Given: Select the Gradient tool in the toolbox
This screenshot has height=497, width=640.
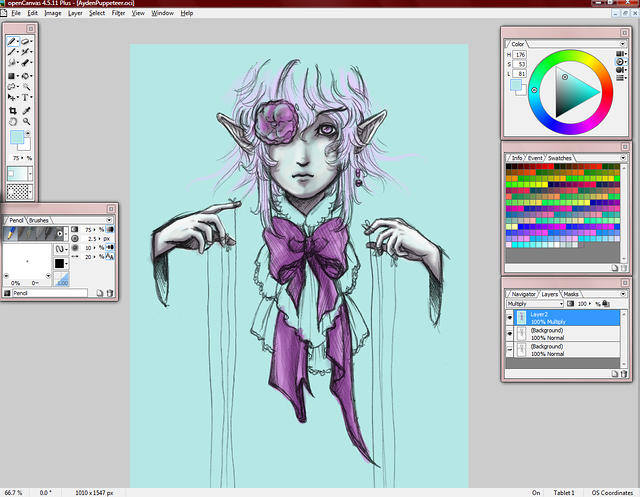Looking at the screenshot, I should click(x=12, y=76).
